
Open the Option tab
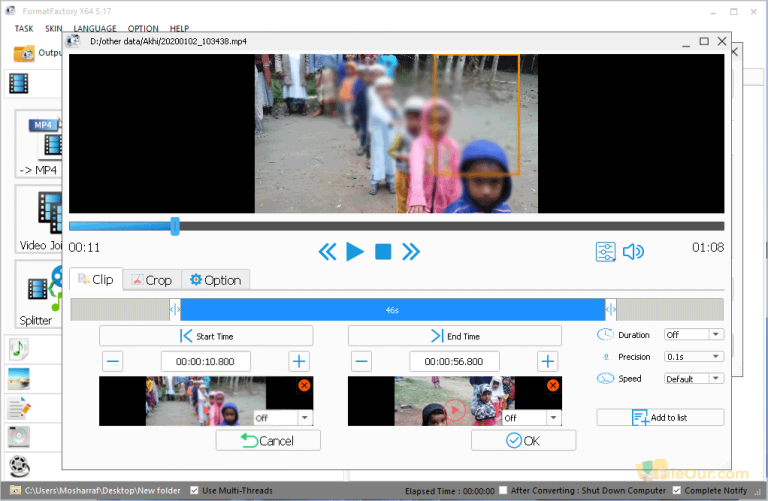pos(214,280)
